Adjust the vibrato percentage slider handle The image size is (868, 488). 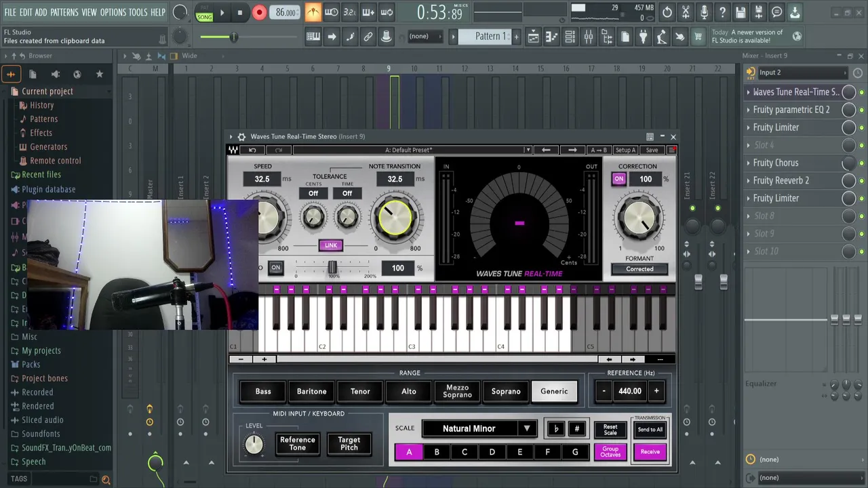(332, 268)
